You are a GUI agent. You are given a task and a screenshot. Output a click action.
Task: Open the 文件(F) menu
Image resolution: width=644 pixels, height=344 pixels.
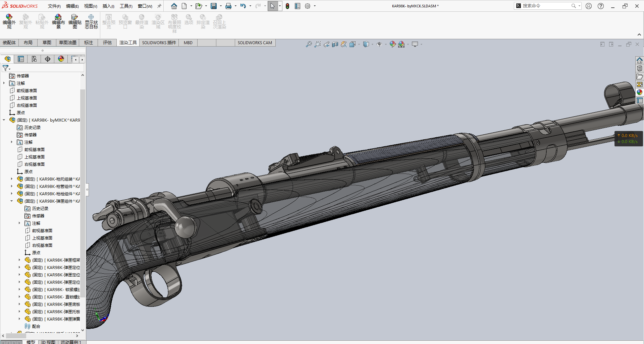coord(54,6)
